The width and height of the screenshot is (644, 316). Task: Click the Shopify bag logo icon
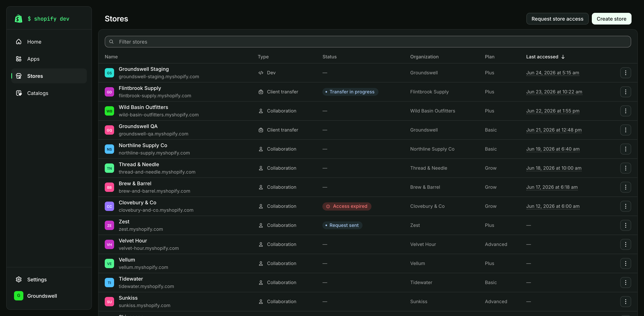[18, 19]
